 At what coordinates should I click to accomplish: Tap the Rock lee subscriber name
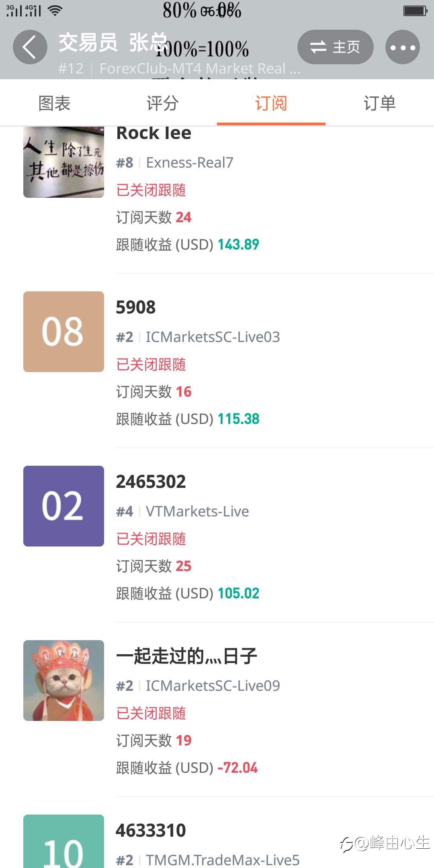pyautogui.click(x=154, y=133)
